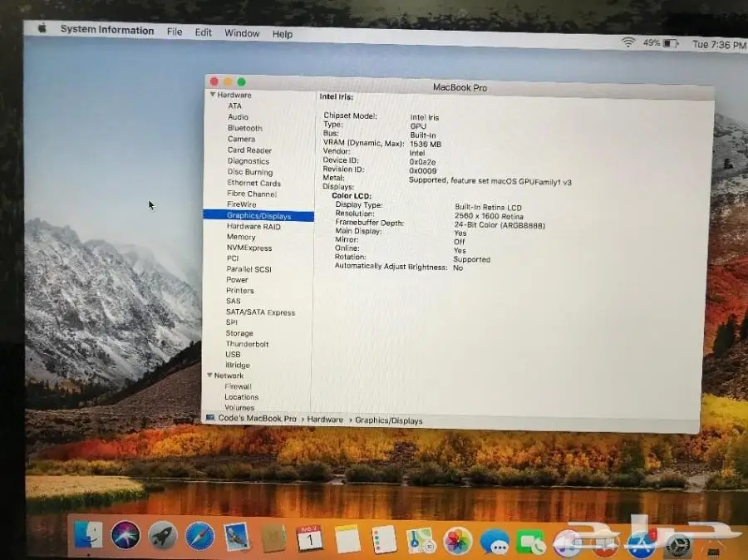
Task: Select Locations under Network
Action: pyautogui.click(x=241, y=397)
